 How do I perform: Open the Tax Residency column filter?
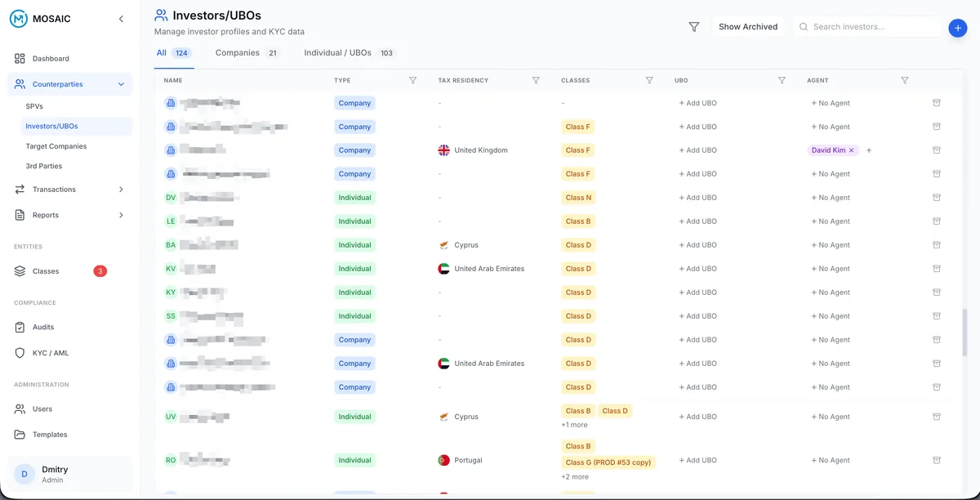point(536,80)
